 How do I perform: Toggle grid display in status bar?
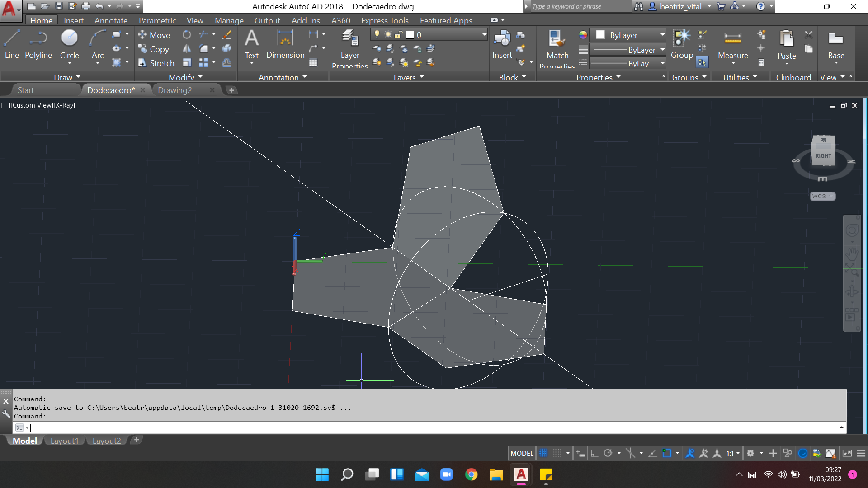[543, 453]
